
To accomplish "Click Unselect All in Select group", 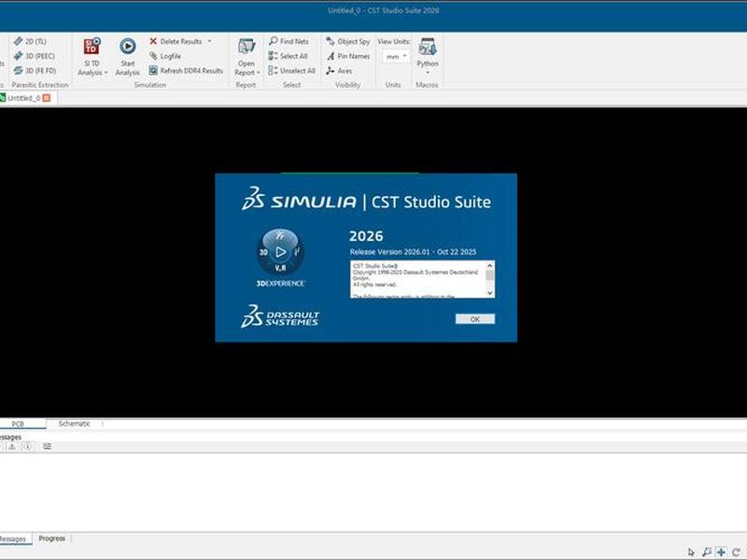I will [291, 71].
